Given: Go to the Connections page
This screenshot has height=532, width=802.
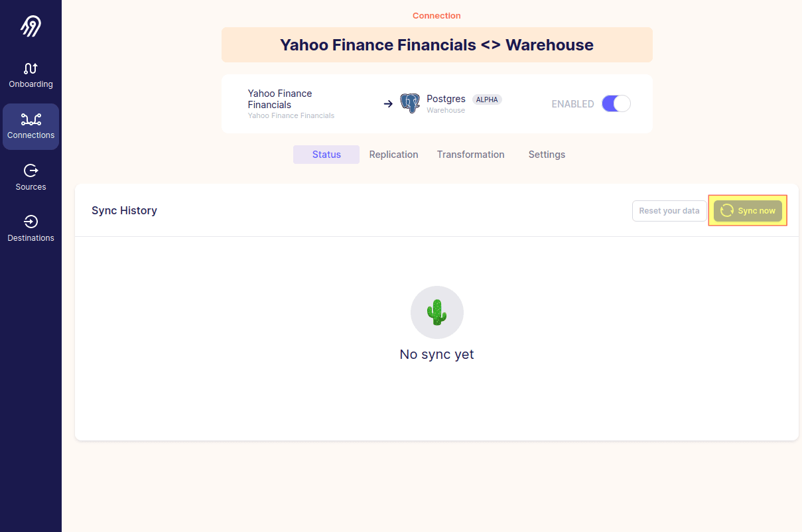Looking at the screenshot, I should 31,127.
